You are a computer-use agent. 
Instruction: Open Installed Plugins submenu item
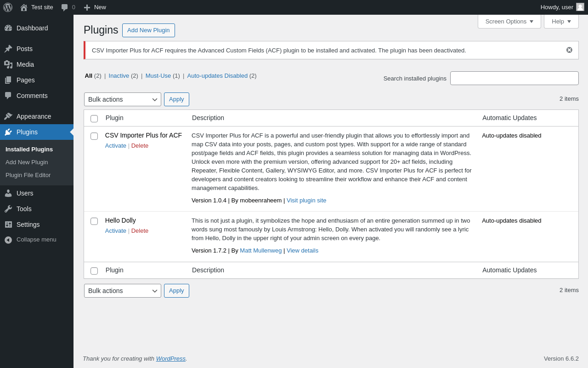pyautogui.click(x=29, y=149)
